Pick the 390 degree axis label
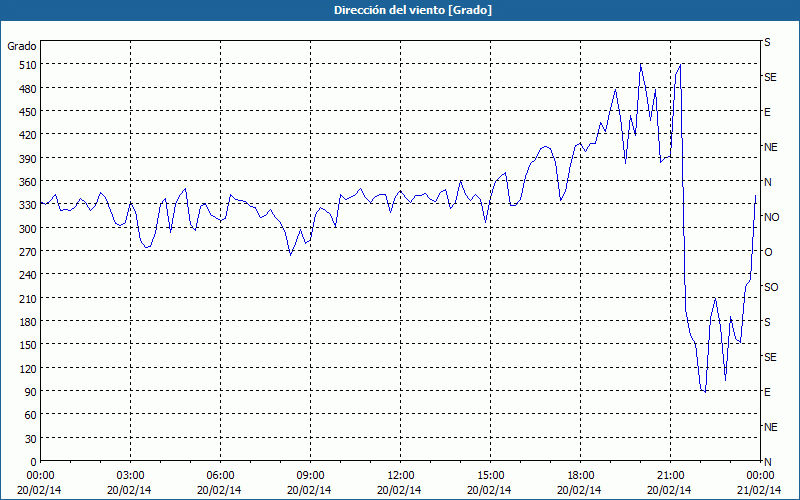 [28, 158]
